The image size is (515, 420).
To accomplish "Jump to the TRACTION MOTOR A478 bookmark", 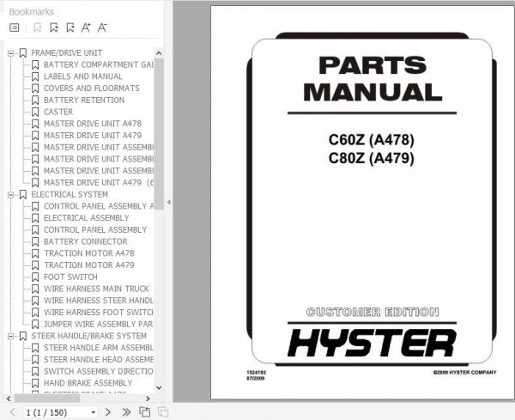I will 89,253.
